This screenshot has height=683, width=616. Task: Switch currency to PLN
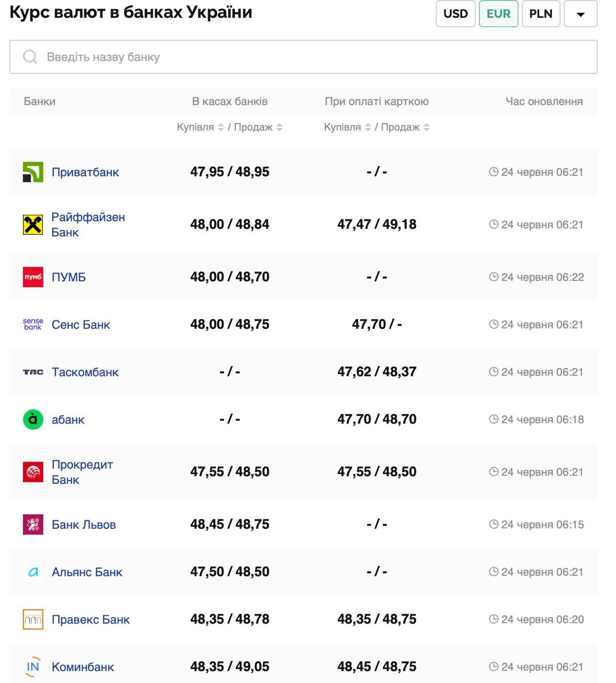[x=540, y=14]
